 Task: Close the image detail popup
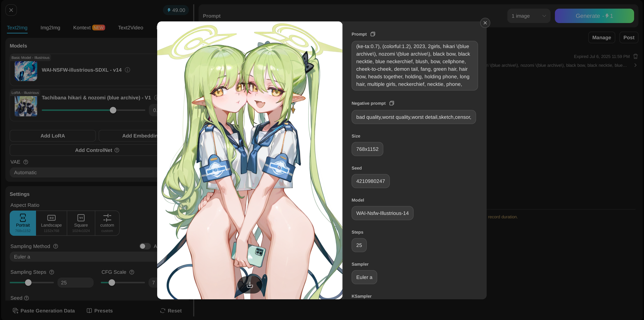point(485,23)
